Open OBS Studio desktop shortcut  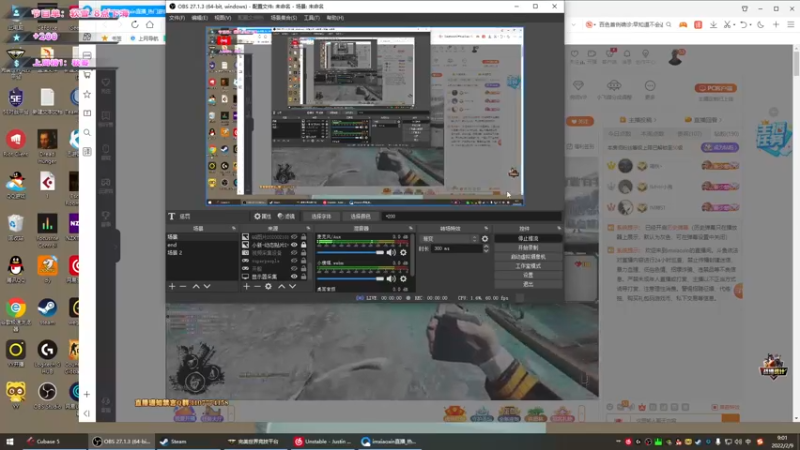click(x=47, y=395)
